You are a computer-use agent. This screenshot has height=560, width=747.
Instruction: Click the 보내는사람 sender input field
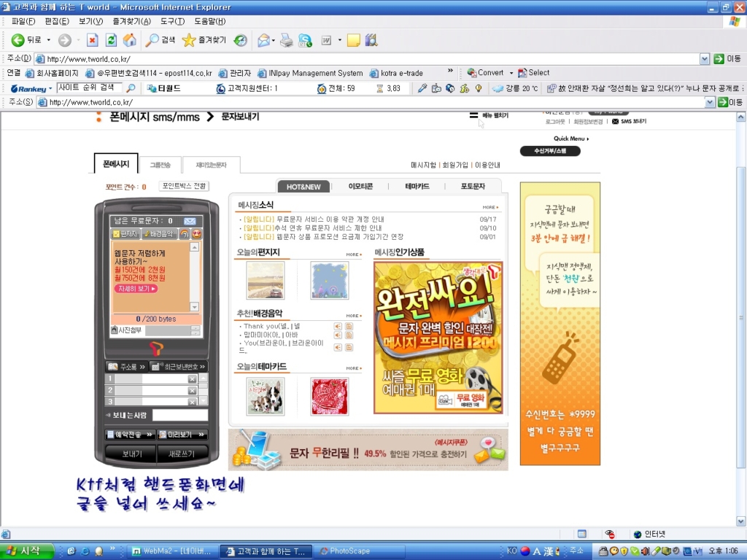(180, 415)
